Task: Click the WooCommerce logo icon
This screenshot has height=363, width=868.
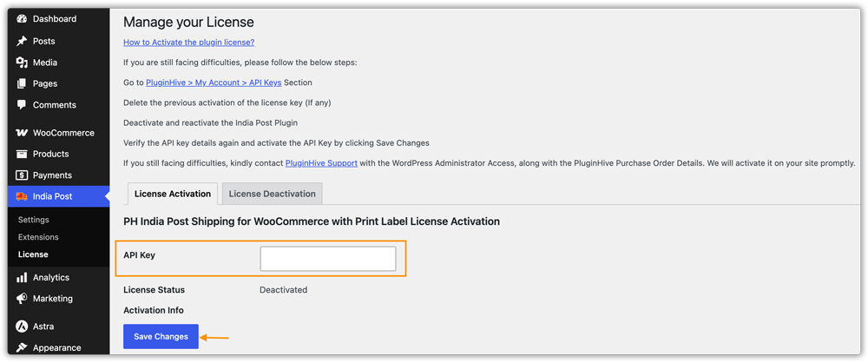Action: pos(22,133)
